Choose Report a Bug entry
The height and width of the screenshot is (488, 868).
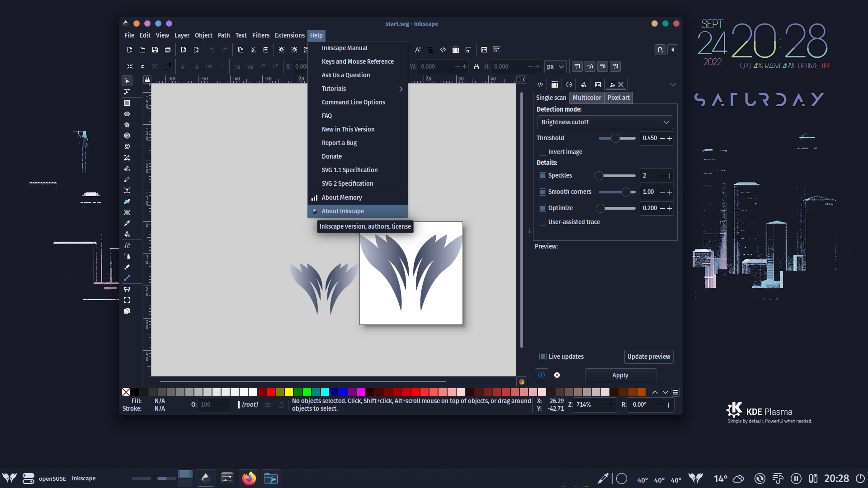[358, 143]
